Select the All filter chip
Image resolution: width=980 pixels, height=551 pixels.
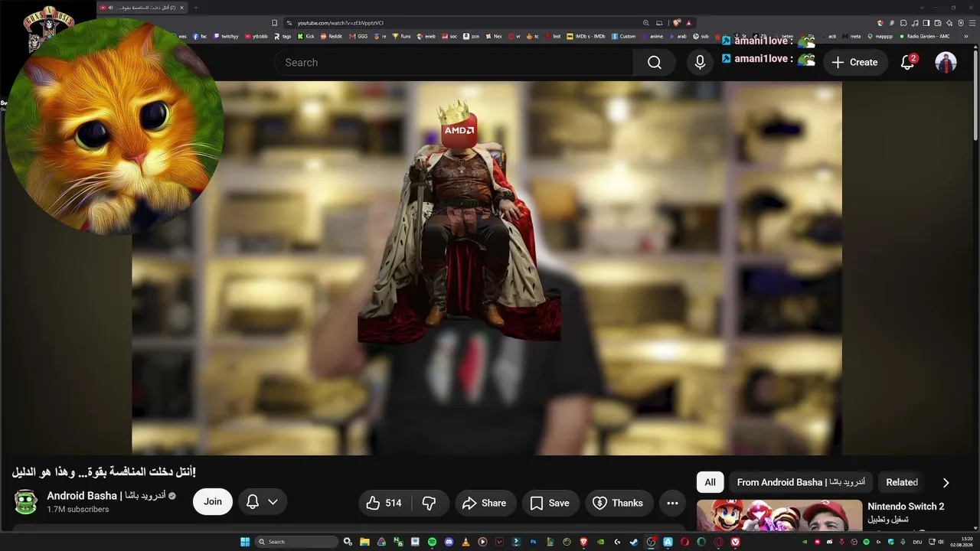[x=710, y=482]
